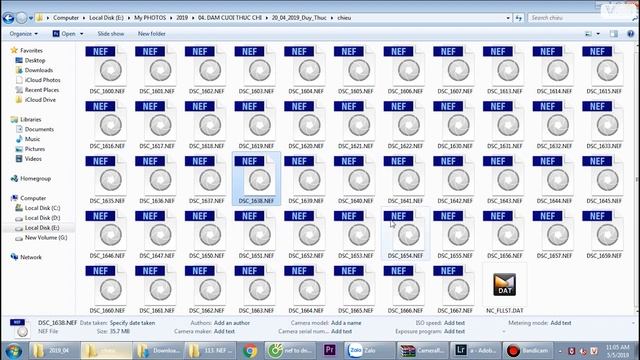Select Pictures under Libraries
Viewport: 640px width, 360px height.
click(x=35, y=149)
